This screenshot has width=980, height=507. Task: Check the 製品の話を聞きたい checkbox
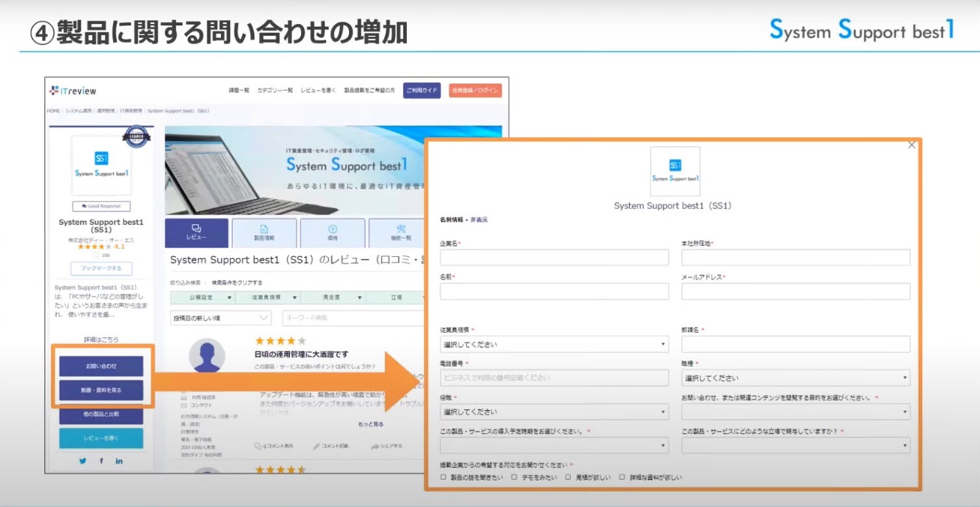(x=443, y=477)
